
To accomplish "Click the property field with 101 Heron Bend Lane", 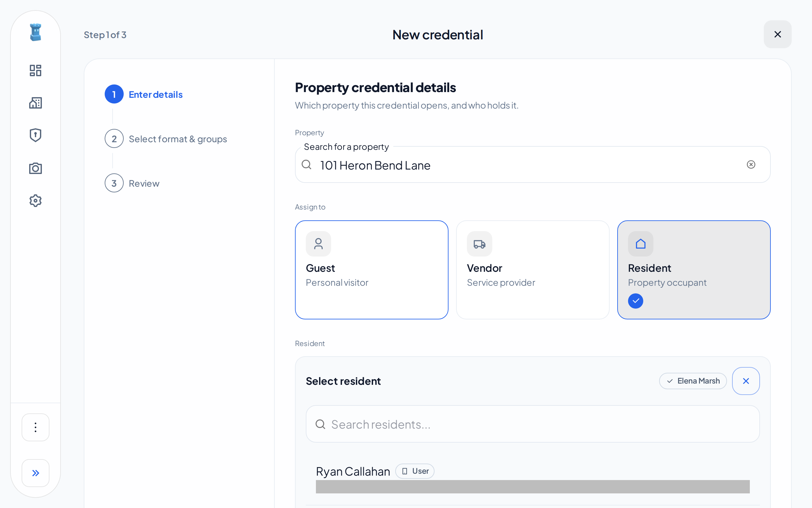I will point(533,165).
